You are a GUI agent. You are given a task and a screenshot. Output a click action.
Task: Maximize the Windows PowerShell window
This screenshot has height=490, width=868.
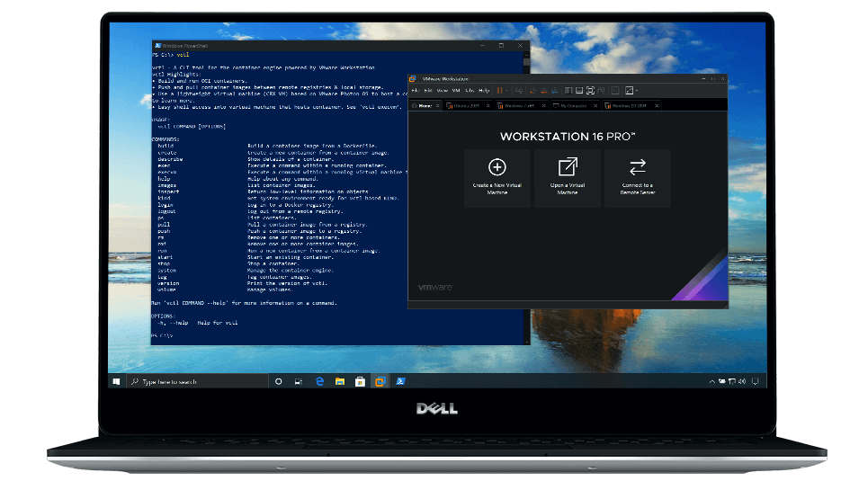tap(501, 45)
